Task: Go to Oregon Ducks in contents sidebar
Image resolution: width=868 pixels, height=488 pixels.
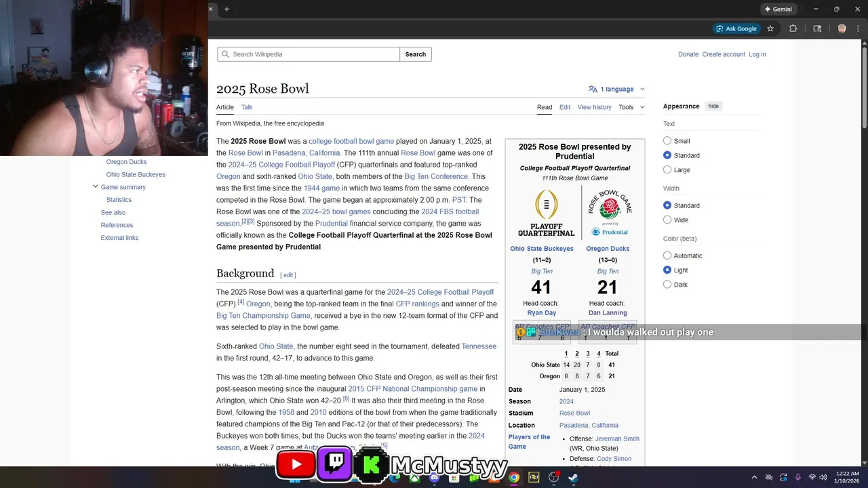Action: click(126, 162)
